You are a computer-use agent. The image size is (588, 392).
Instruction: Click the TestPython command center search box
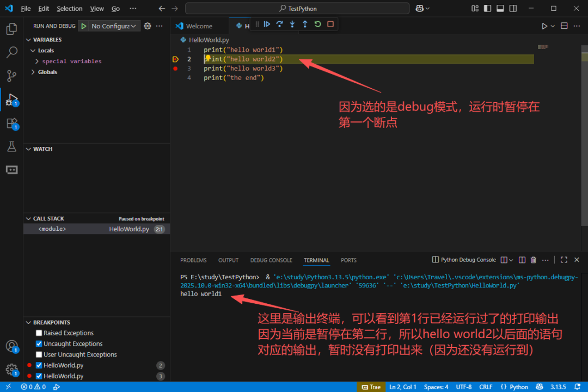[297, 8]
